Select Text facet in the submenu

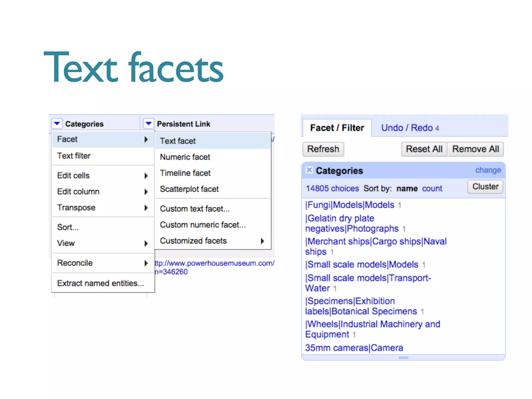(x=213, y=141)
